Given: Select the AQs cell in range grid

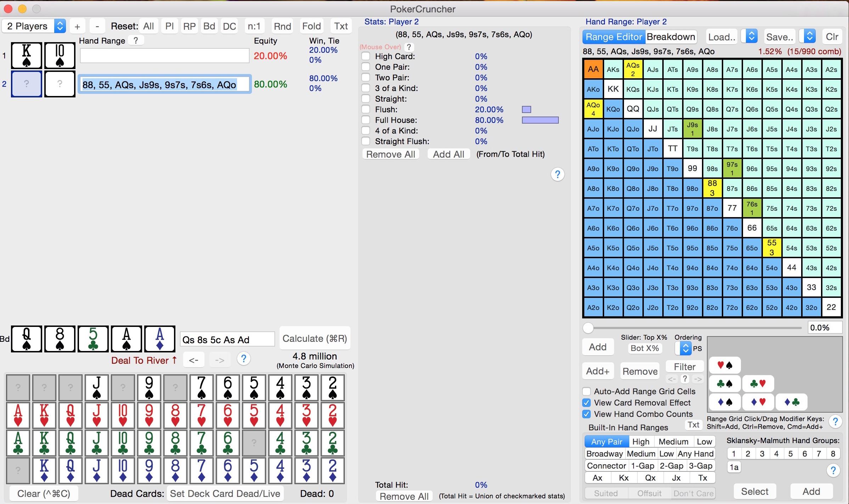Looking at the screenshot, I should coord(633,69).
